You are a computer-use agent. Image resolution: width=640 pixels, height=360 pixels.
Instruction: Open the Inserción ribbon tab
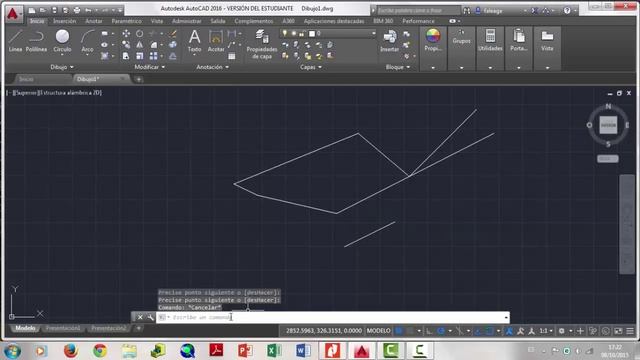[64, 21]
